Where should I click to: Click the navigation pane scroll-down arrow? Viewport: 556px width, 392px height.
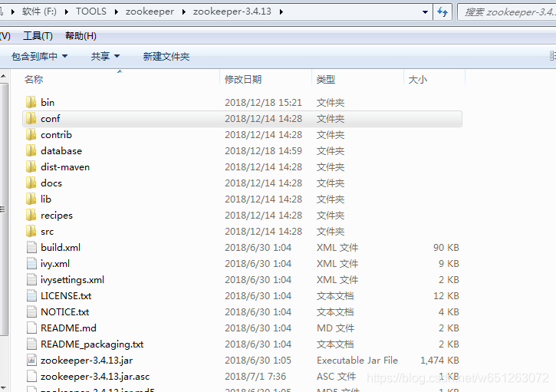[3, 387]
